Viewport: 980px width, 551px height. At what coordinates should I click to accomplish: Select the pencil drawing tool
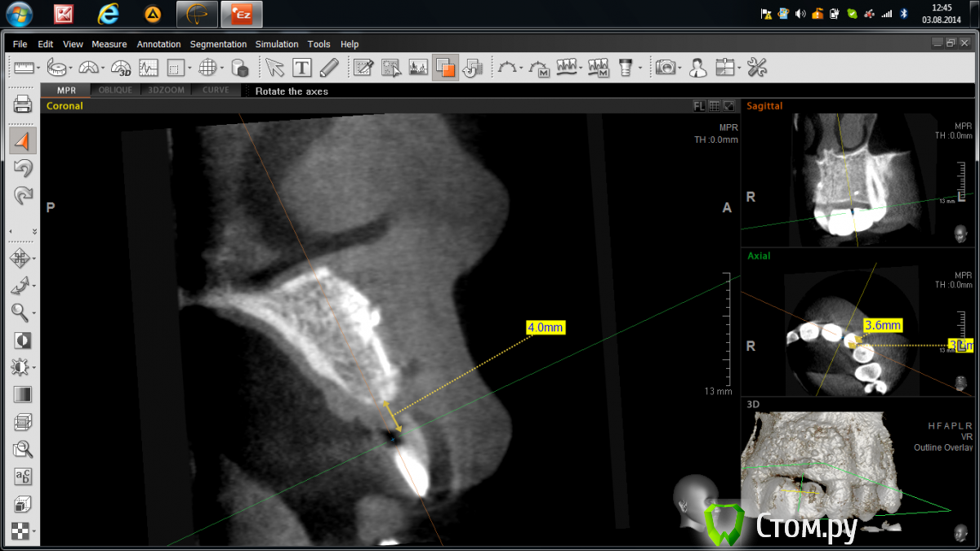pos(328,68)
